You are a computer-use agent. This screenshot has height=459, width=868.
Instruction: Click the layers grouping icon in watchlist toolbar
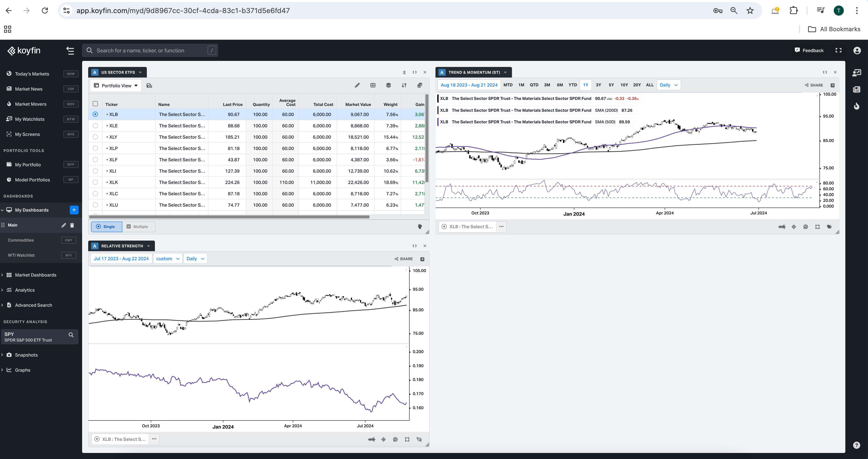388,86
